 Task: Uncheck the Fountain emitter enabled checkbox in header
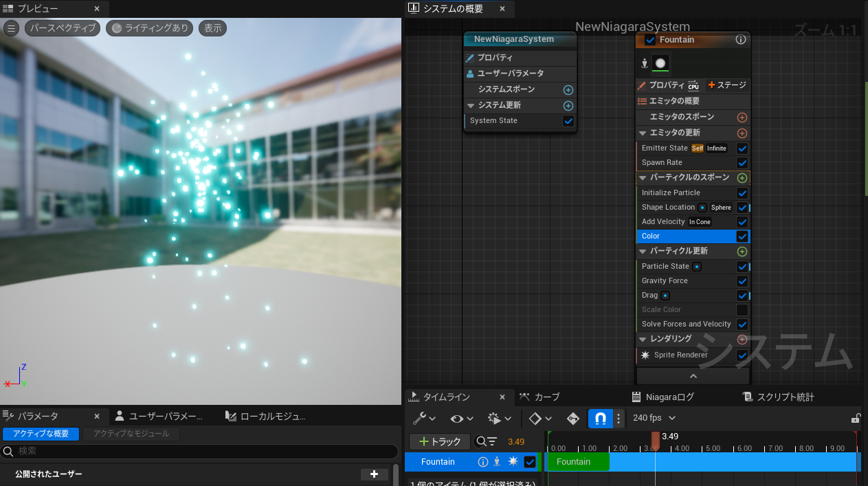pos(650,40)
